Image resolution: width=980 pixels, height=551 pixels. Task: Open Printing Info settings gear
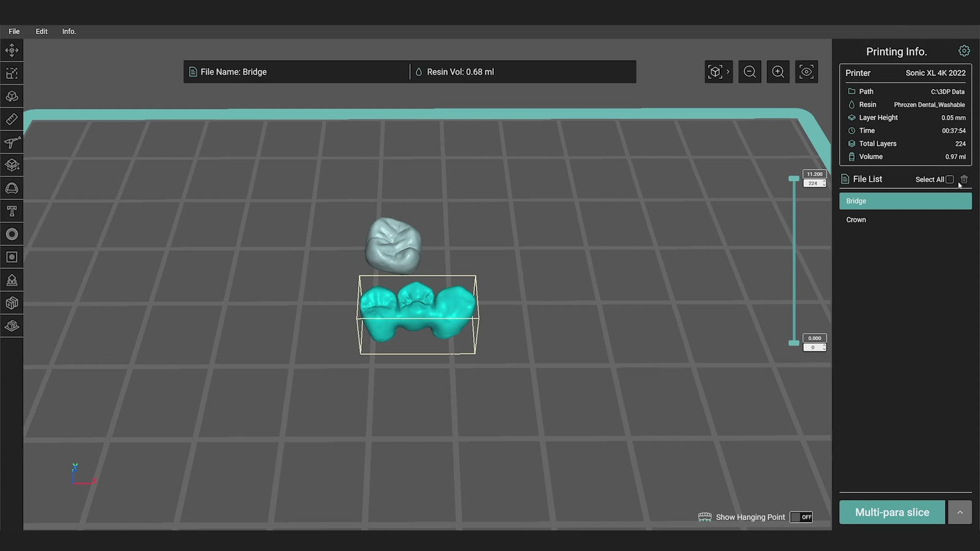click(x=964, y=51)
